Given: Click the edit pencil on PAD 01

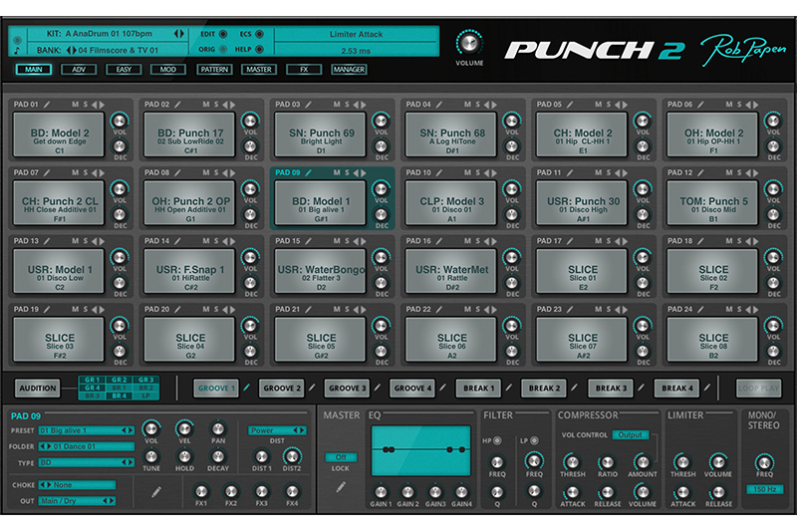Looking at the screenshot, I should (x=47, y=105).
